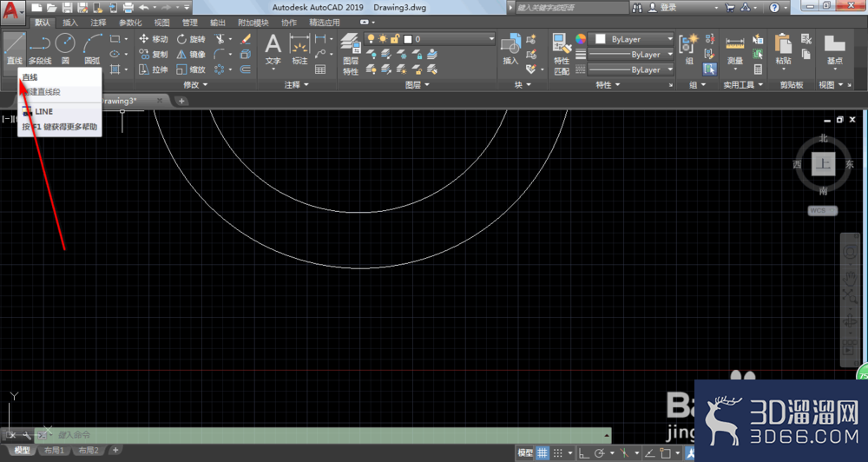This screenshot has height=462, width=868.
Task: Select the 圆弧 arc tool
Action: [x=93, y=49]
